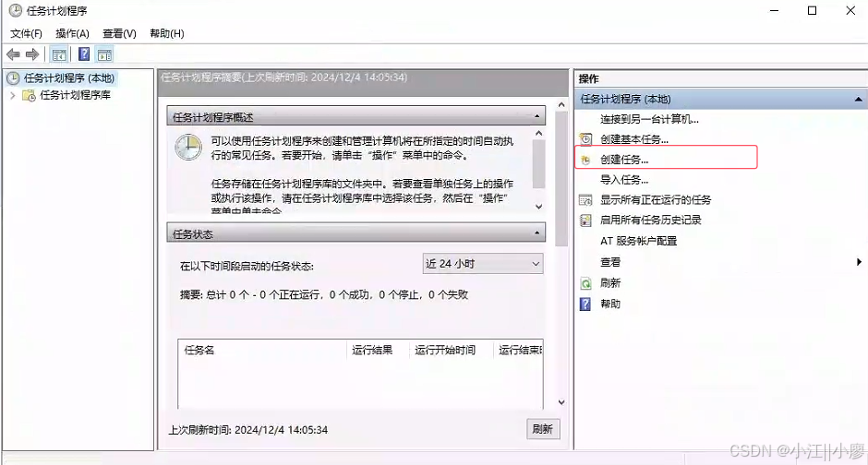Click the Forward arrow toolbar icon

pos(32,54)
